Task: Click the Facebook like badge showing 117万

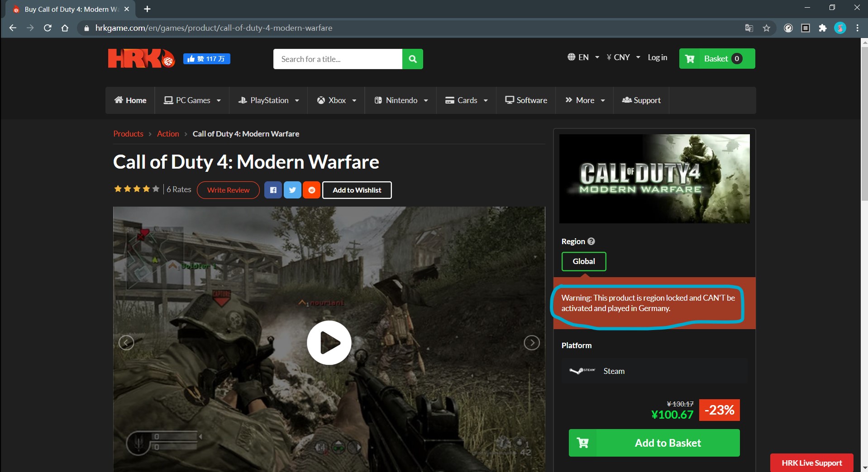Action: (207, 59)
